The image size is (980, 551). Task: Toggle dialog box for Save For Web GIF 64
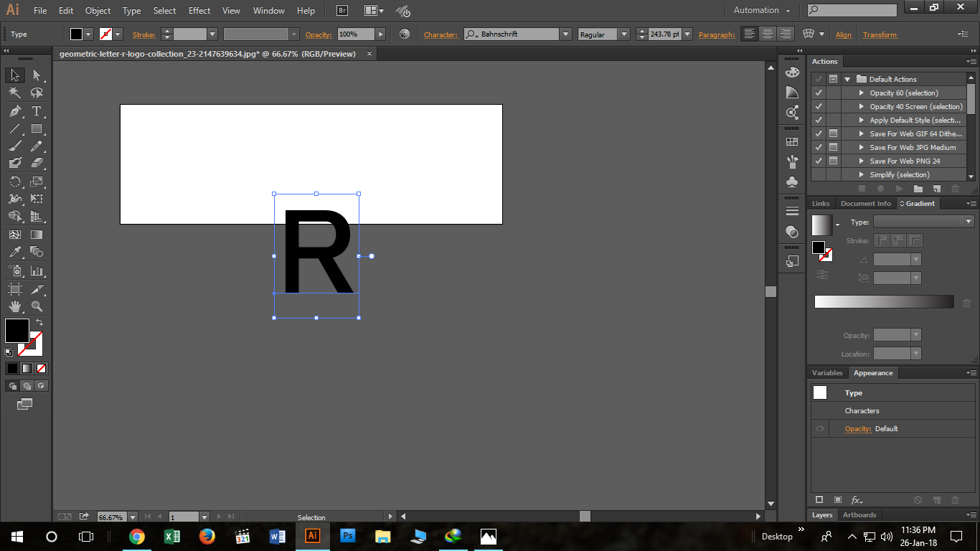coord(833,133)
